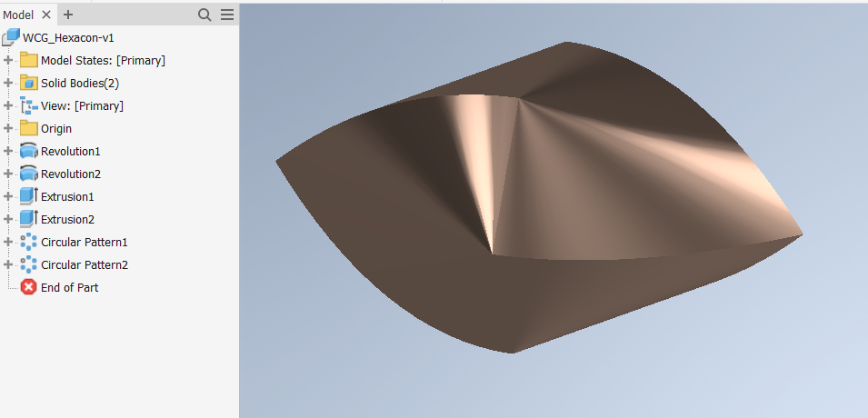The height and width of the screenshot is (418, 868).
Task: Select the Circular Pattern2 label in the tree
Action: [x=85, y=264]
